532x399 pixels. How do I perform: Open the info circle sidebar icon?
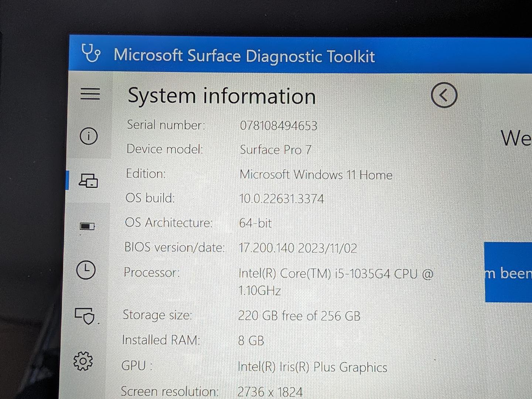click(x=89, y=136)
